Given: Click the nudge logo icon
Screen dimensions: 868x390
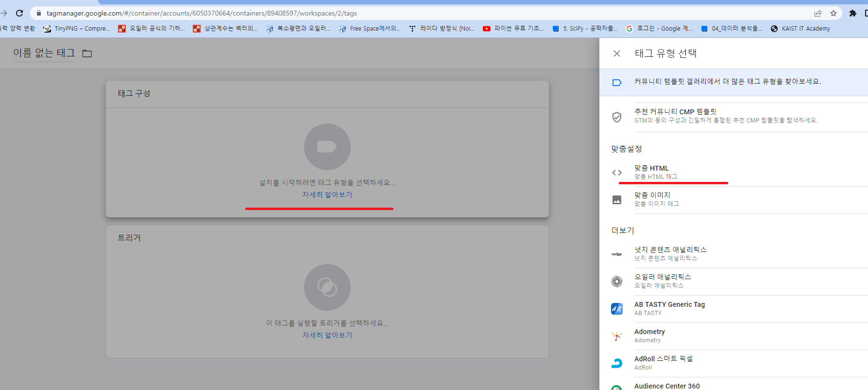Looking at the screenshot, I should pyautogui.click(x=617, y=254).
